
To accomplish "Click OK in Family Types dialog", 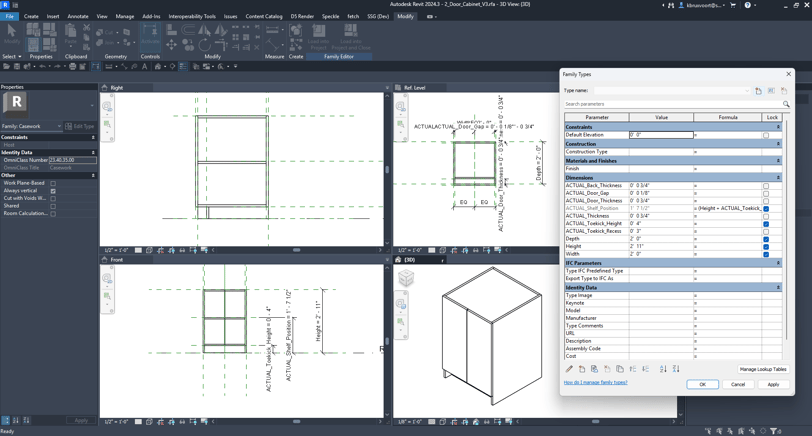I will tap(702, 384).
